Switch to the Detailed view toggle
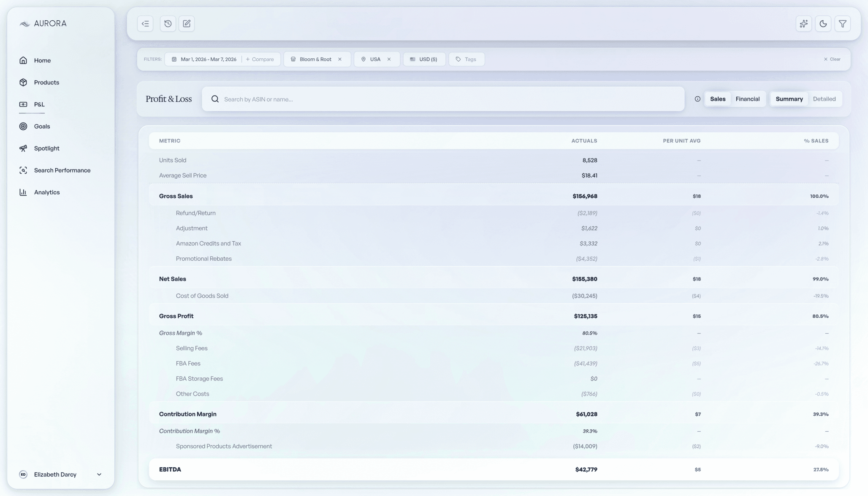 [x=825, y=99]
